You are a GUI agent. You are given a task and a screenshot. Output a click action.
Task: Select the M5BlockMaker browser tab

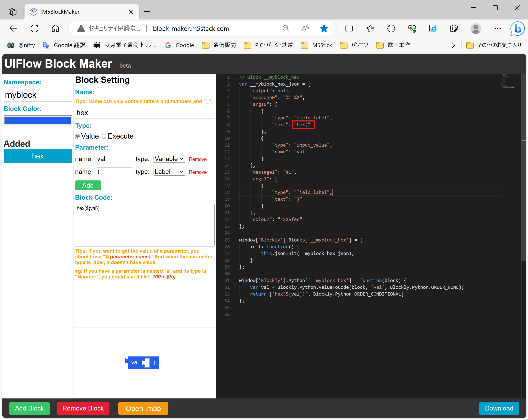coord(81,12)
